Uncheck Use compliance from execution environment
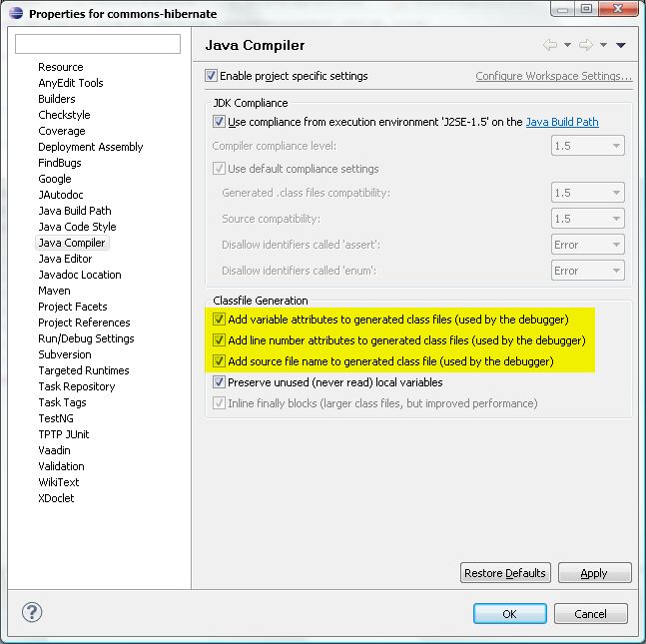Screen dimensions: 646x644 pos(219,122)
